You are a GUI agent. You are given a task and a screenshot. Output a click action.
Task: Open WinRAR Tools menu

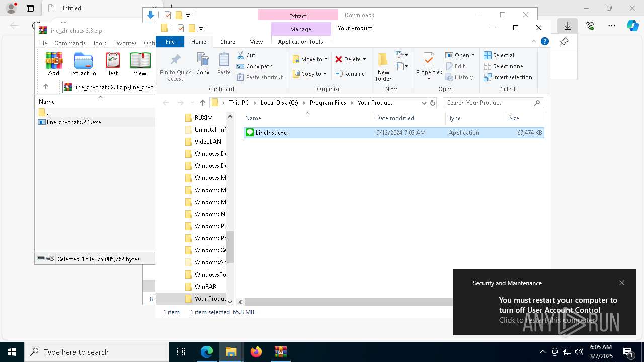pyautogui.click(x=99, y=43)
